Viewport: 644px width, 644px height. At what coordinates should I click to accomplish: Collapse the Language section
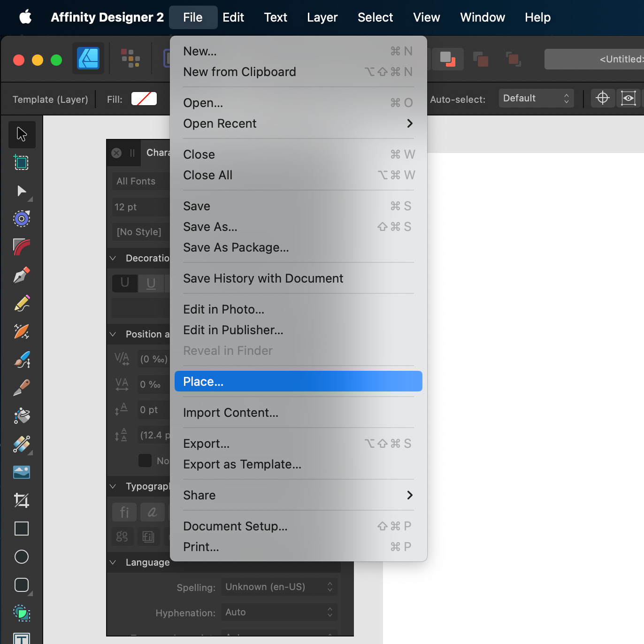pos(113,562)
